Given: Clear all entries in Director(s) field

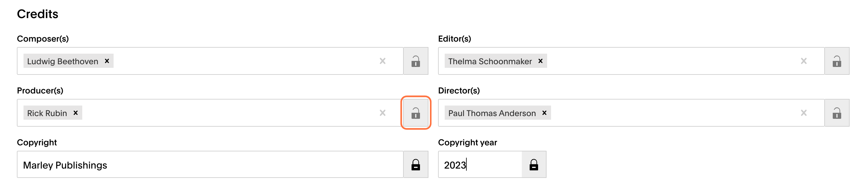Looking at the screenshot, I should point(804,113).
